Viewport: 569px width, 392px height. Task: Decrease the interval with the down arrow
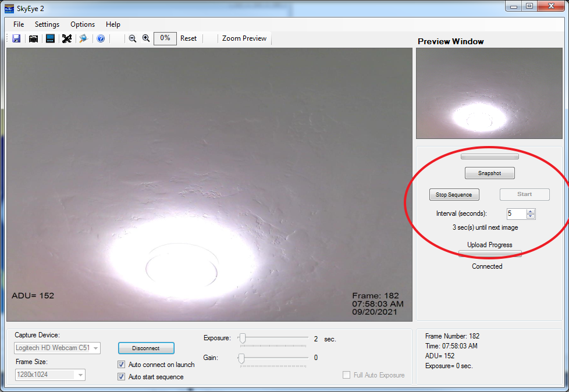click(x=531, y=216)
